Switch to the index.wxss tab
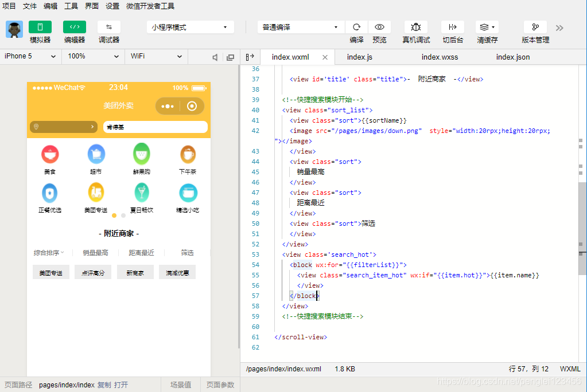This screenshot has height=392, width=587. 440,57
